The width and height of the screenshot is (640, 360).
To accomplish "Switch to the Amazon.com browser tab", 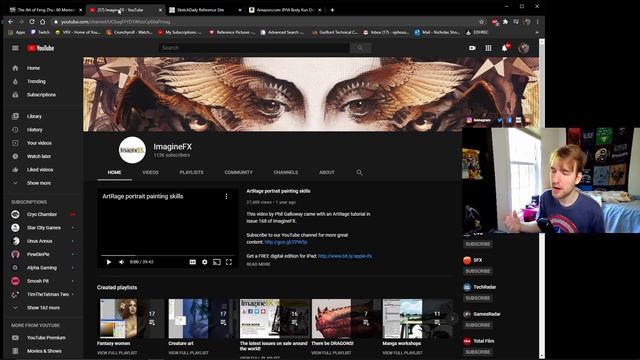I will 284,10.
